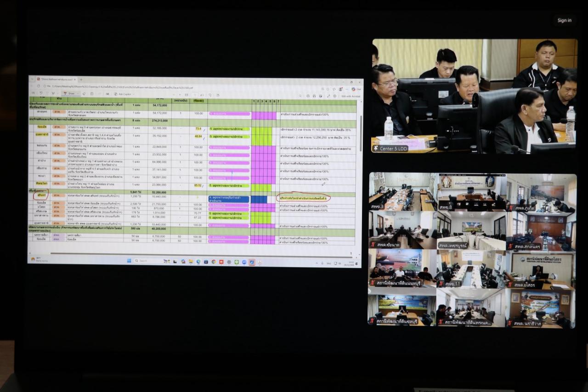Select the open PDF browser tab

point(56,80)
